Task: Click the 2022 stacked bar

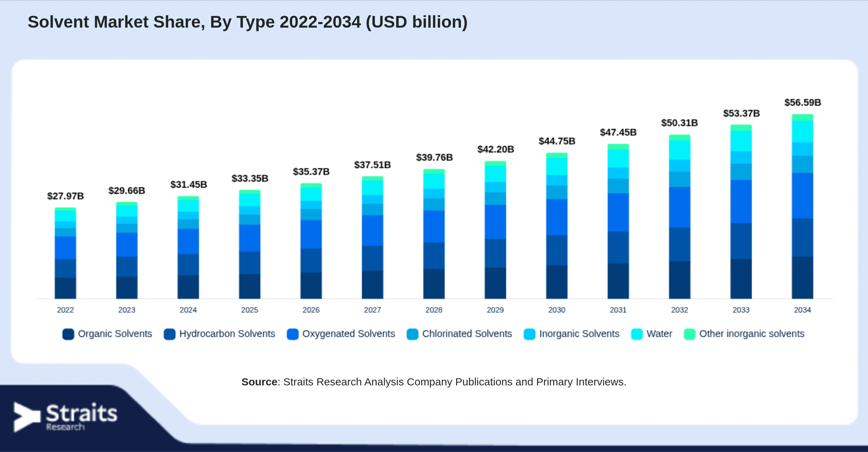Action: click(x=66, y=253)
